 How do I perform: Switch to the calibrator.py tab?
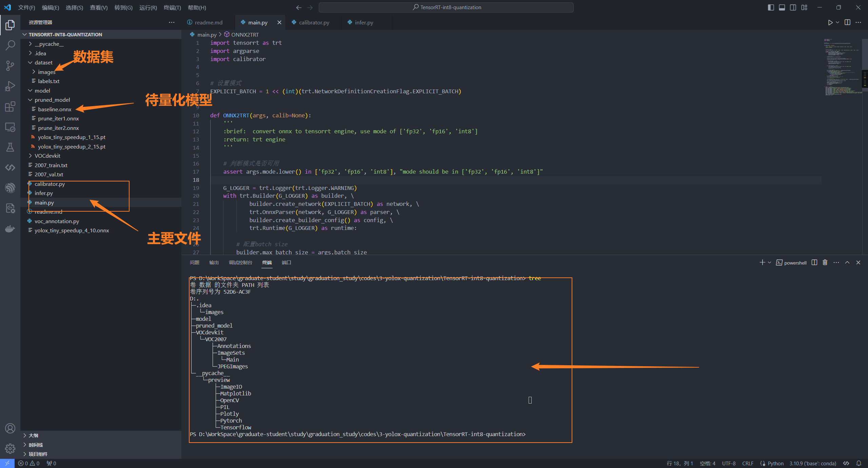314,22
